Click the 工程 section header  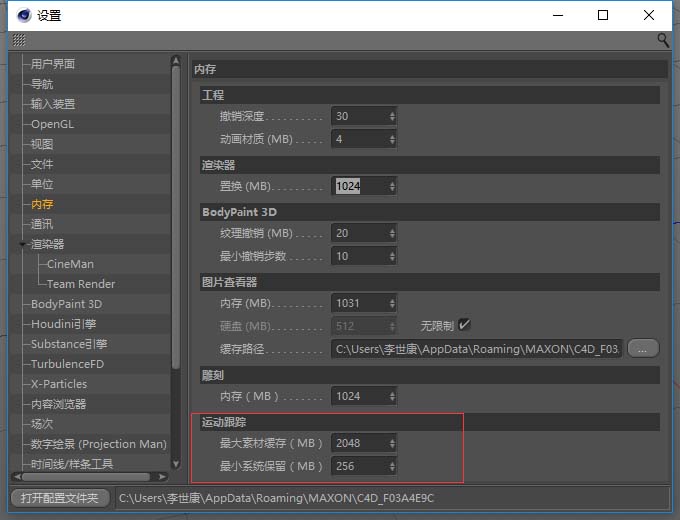[430, 95]
